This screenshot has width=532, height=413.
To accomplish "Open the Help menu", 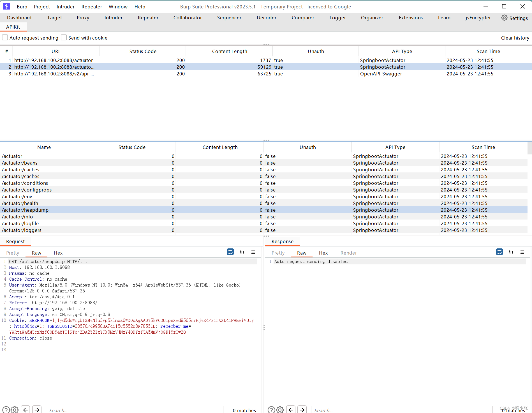I will pos(140,7).
